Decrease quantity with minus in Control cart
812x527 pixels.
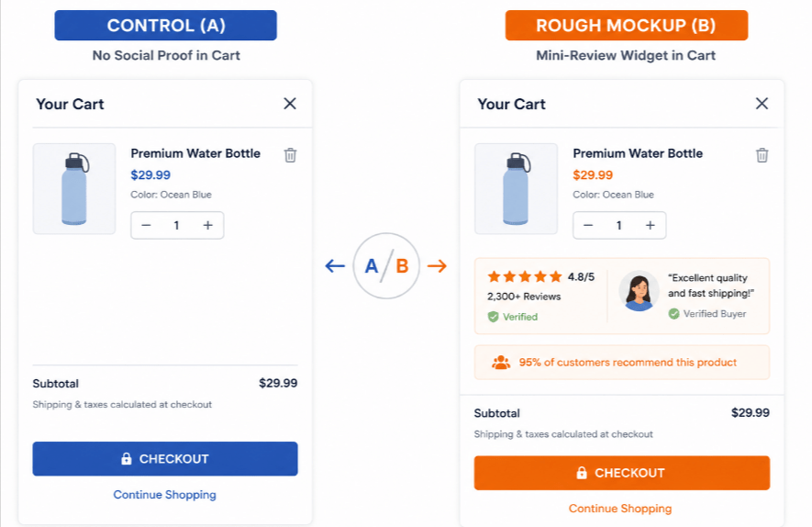[x=146, y=226]
